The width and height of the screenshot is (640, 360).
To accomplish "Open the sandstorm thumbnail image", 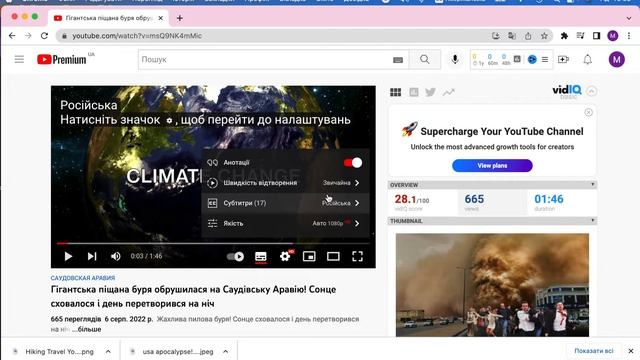I will point(492,285).
